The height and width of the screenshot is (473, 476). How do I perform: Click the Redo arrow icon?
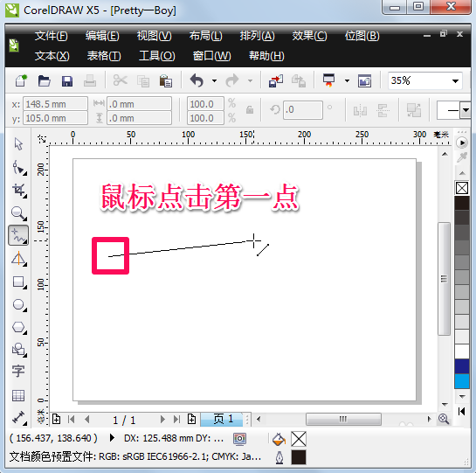(x=232, y=80)
